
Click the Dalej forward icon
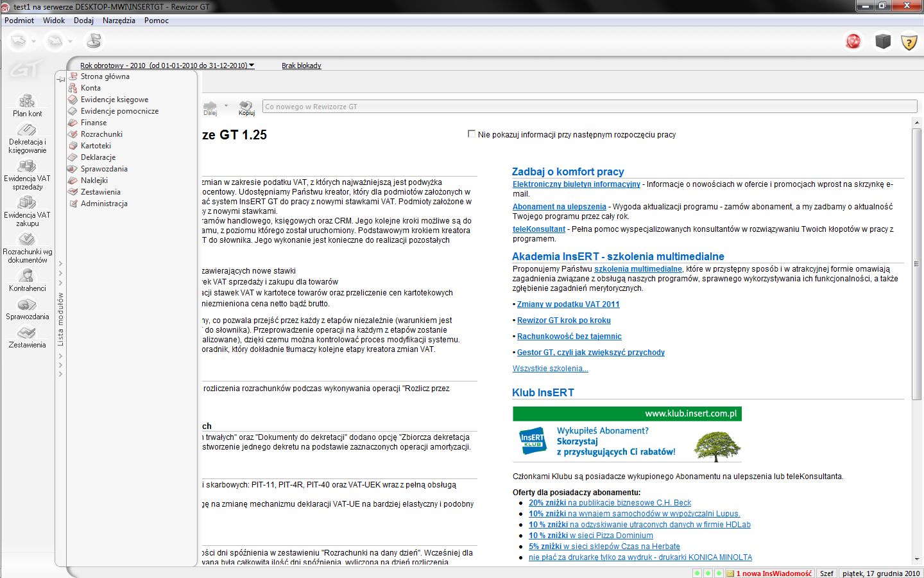click(210, 108)
